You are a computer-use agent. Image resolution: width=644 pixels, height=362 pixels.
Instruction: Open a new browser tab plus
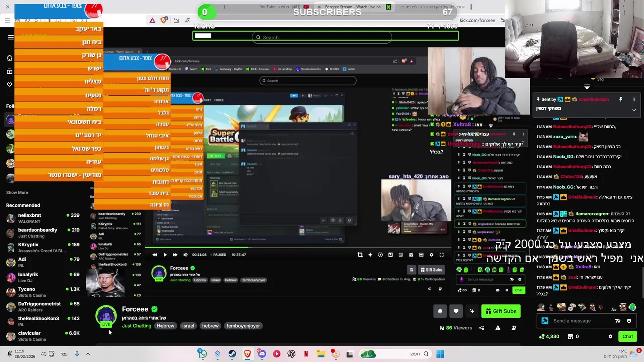pyautogui.click(x=224, y=7)
